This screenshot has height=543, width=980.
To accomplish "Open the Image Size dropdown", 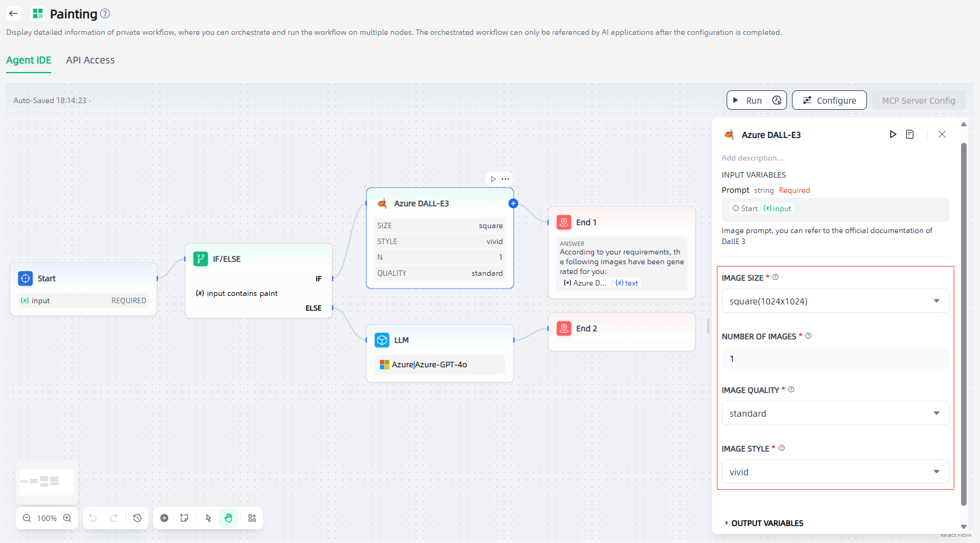I will click(x=835, y=301).
